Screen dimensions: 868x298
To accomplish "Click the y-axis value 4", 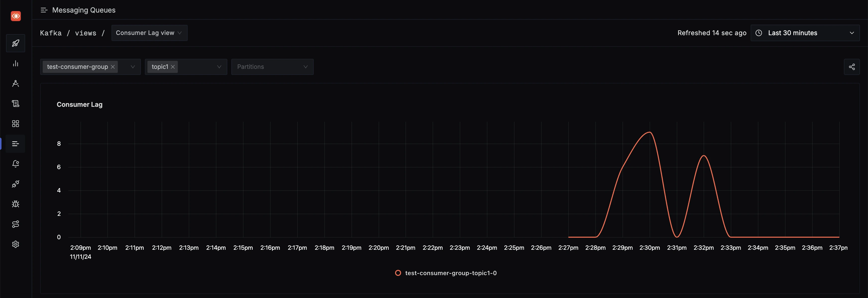I will coord(59,190).
